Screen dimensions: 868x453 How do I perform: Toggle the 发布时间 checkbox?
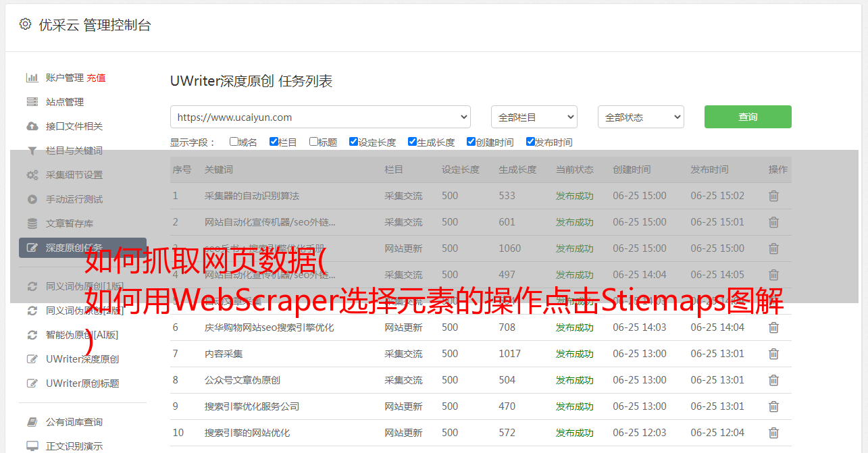click(530, 142)
